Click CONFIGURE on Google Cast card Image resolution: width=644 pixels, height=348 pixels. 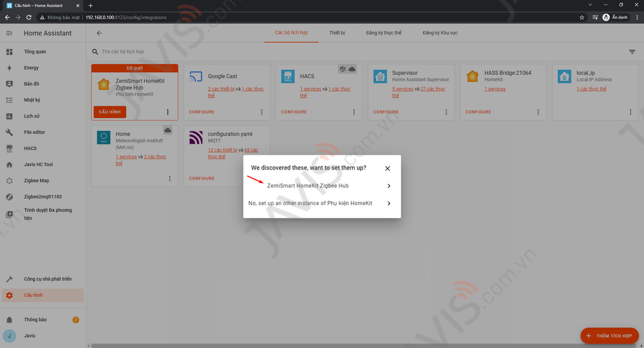tap(202, 111)
